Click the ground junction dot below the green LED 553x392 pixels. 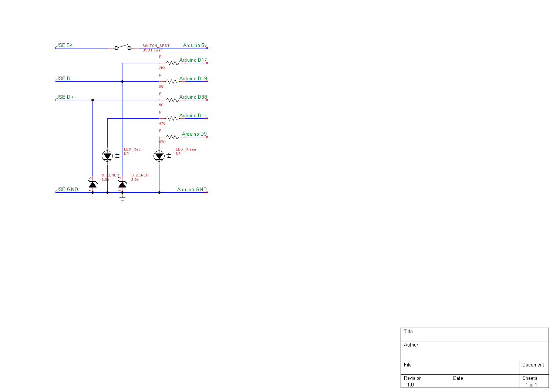pos(159,192)
